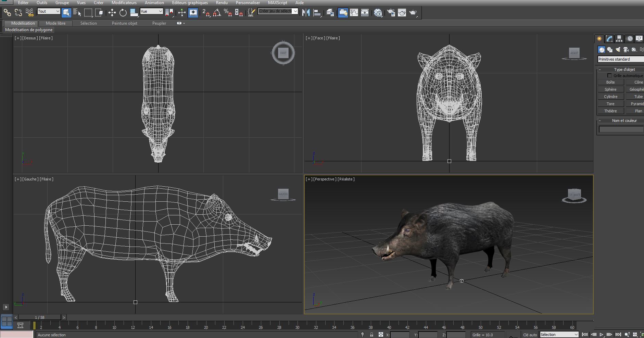The width and height of the screenshot is (644, 338).
Task: Open the ribbon options dropdown arrow
Action: (x=184, y=23)
